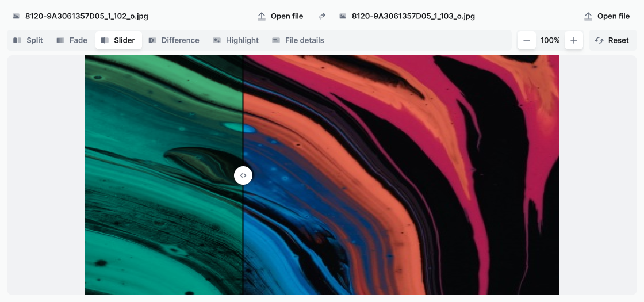The image size is (644, 302).
Task: Click the right file name 8120-9A3061357D05_1_103_o.jpg
Action: point(413,16)
